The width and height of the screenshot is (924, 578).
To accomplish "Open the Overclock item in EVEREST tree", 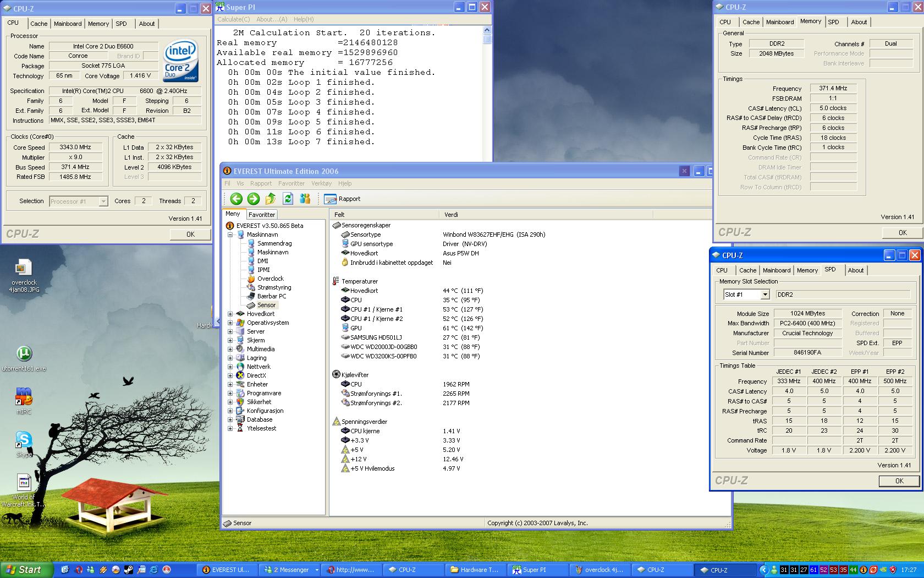I will point(266,279).
